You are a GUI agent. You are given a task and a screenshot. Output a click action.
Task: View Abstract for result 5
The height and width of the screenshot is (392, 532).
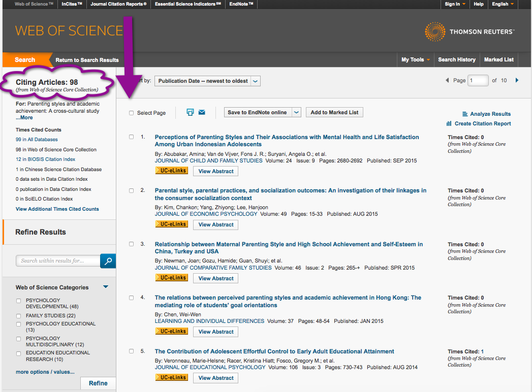click(x=216, y=378)
